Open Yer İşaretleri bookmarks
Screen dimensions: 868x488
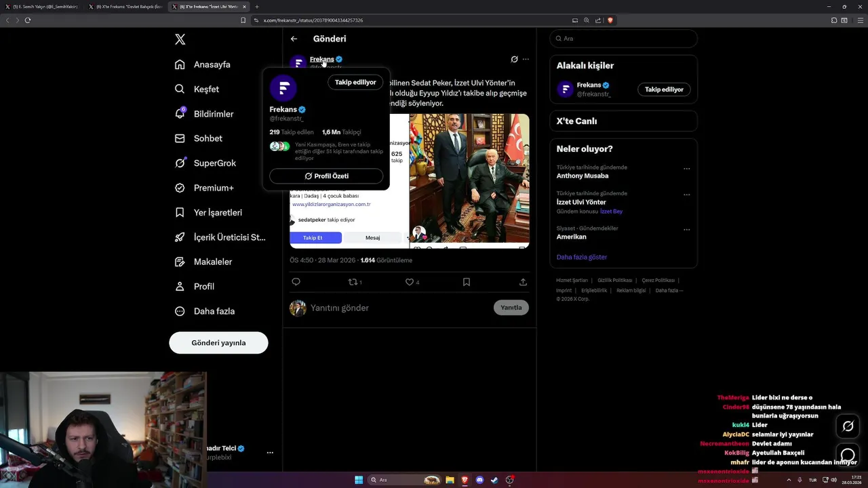(208, 212)
